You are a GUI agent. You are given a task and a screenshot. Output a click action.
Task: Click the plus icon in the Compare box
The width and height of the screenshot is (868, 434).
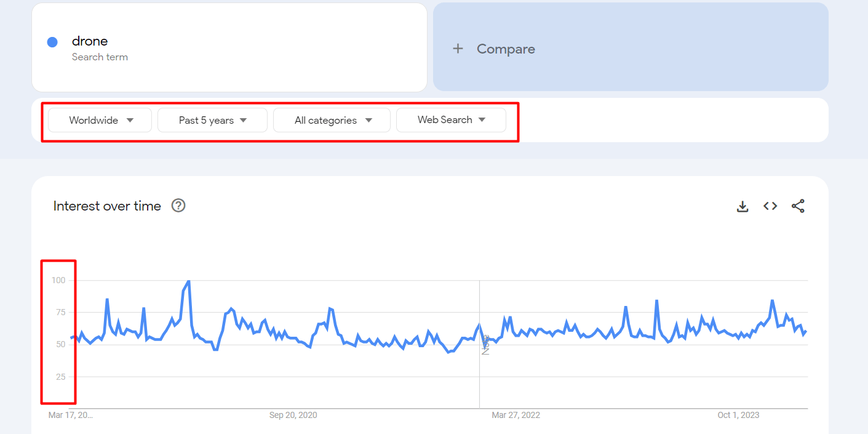(x=458, y=49)
